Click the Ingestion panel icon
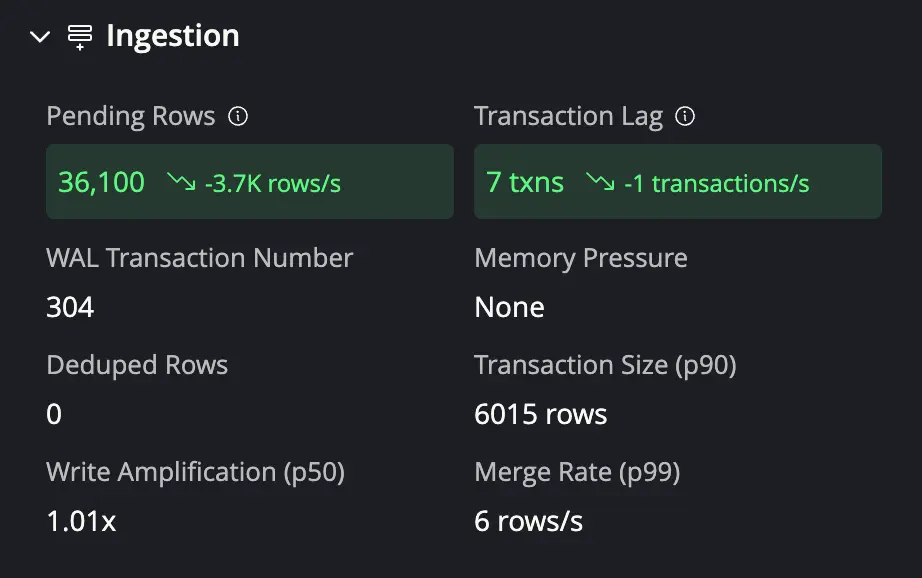The height and width of the screenshot is (578, 922). click(77, 35)
